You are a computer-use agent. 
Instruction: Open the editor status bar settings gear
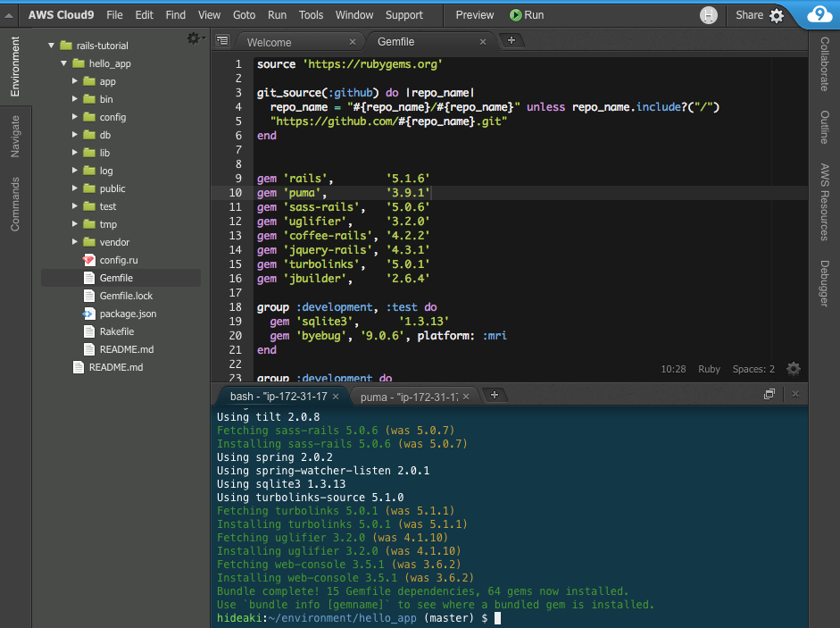pyautogui.click(x=794, y=369)
